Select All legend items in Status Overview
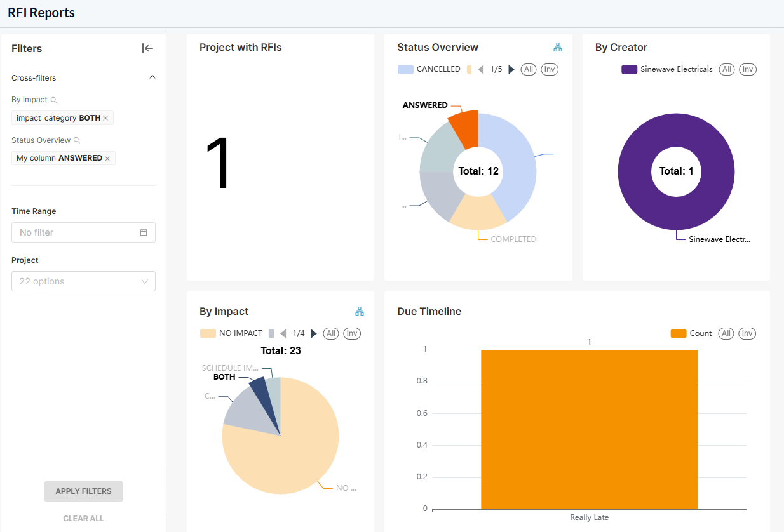The height and width of the screenshot is (532, 784). 529,69
